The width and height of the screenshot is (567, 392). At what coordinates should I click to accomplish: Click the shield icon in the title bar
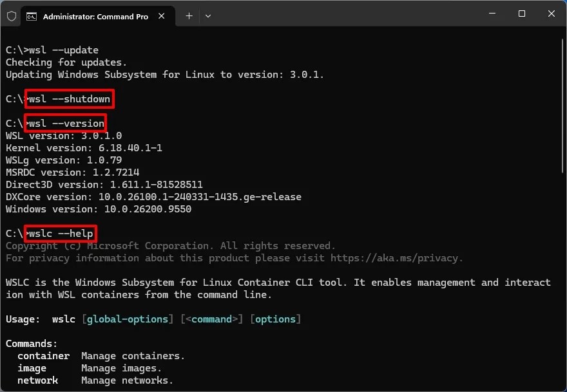(12, 16)
